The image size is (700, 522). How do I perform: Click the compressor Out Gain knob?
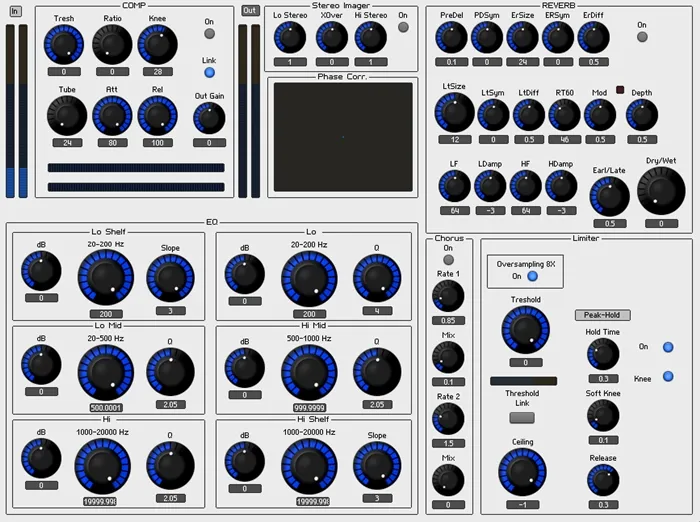click(x=209, y=119)
